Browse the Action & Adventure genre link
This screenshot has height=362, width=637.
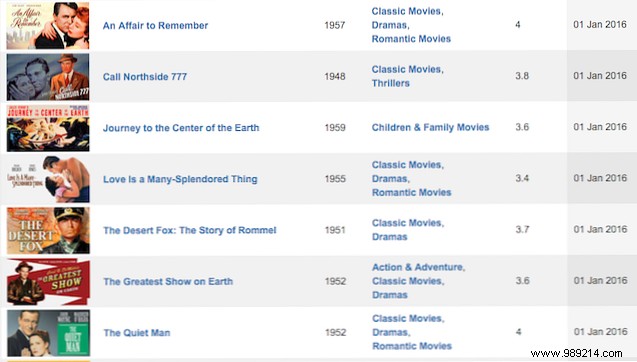(419, 267)
